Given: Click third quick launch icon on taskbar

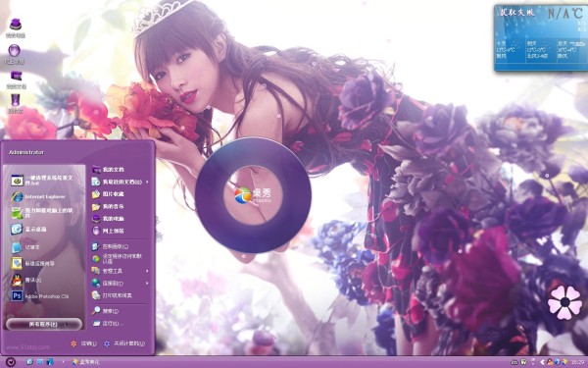Looking at the screenshot, I should click(x=50, y=362).
